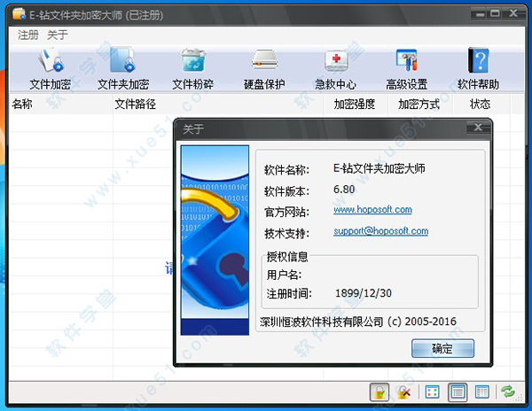Show decrypted items with the lock-red-X icon
532x411 pixels.
403,392
